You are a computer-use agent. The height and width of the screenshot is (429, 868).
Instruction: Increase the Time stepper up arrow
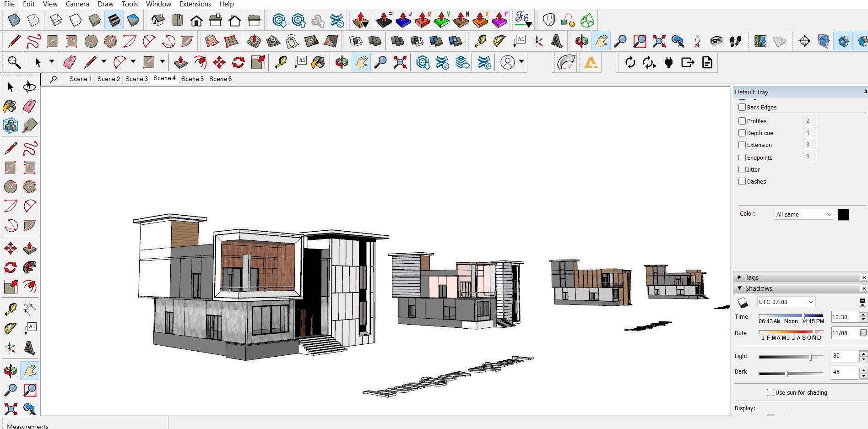[863, 314]
